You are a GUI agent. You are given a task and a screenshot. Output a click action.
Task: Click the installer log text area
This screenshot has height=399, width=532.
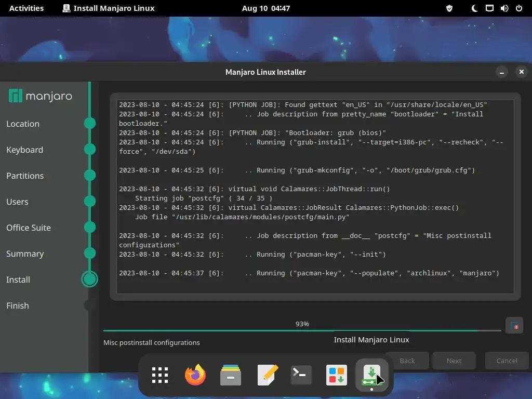[315, 196]
